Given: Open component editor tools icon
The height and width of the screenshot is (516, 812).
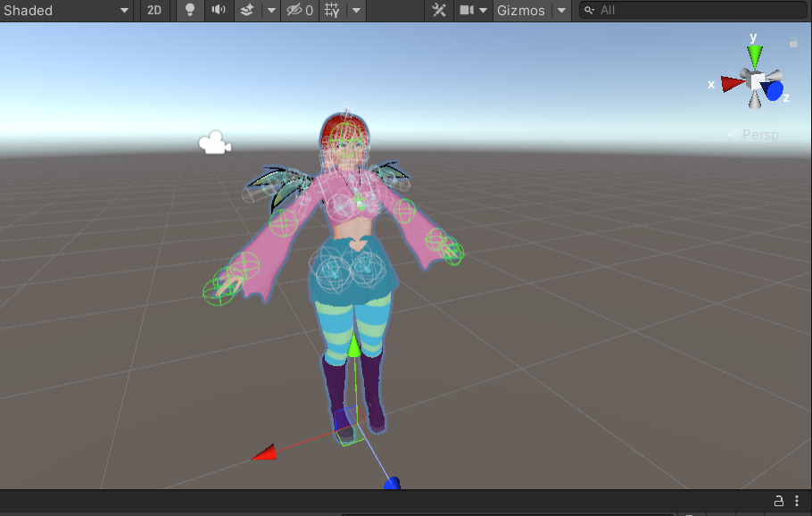Looking at the screenshot, I should pyautogui.click(x=439, y=10).
